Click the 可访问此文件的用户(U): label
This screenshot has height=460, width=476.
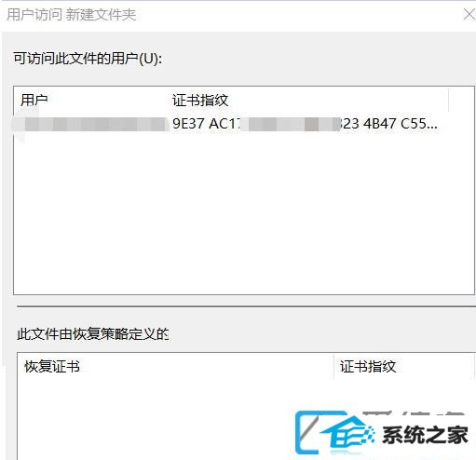pyautogui.click(x=88, y=59)
